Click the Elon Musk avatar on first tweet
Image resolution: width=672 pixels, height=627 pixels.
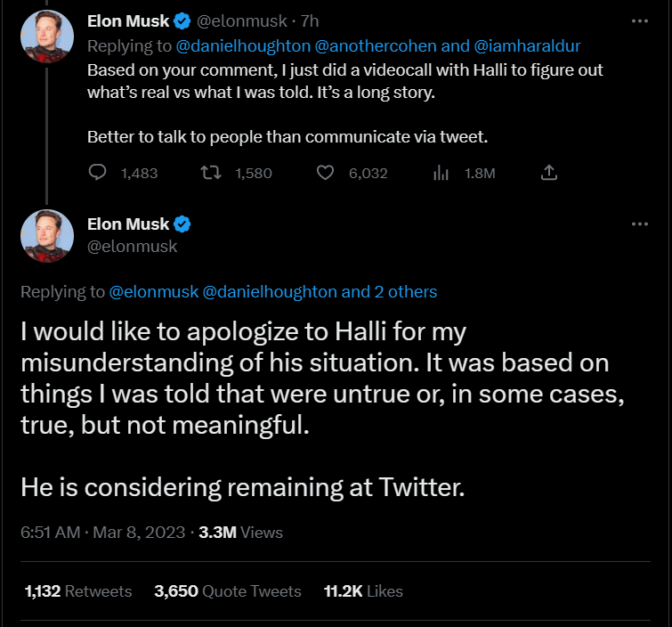[x=47, y=34]
